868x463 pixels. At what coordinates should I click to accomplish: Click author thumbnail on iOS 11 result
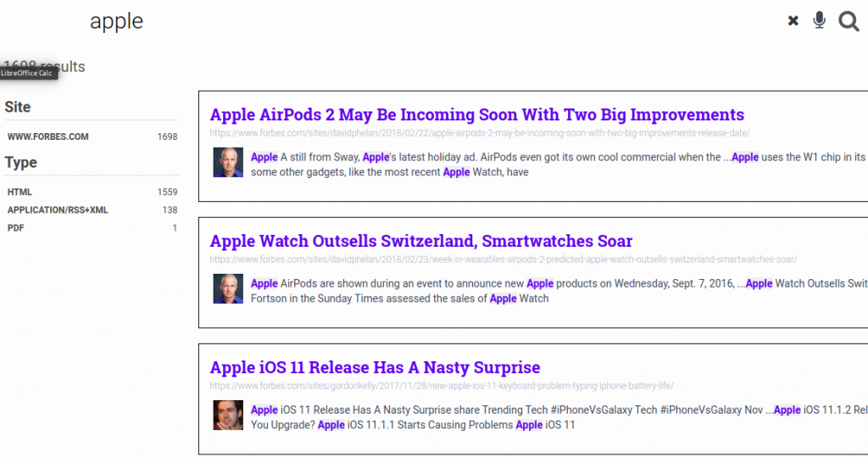(228, 416)
